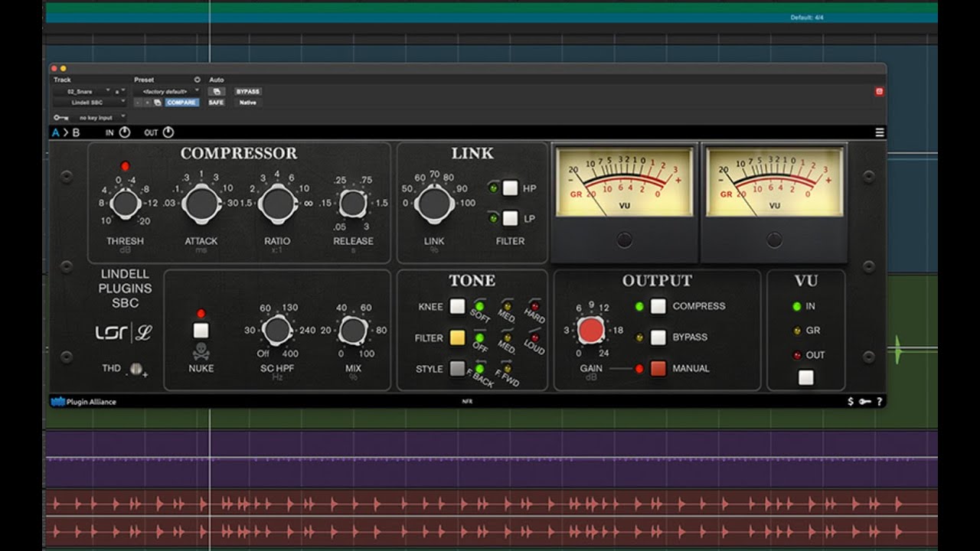Click the B state in A>B compare
Screen dimensions: 980x551
tap(76, 132)
